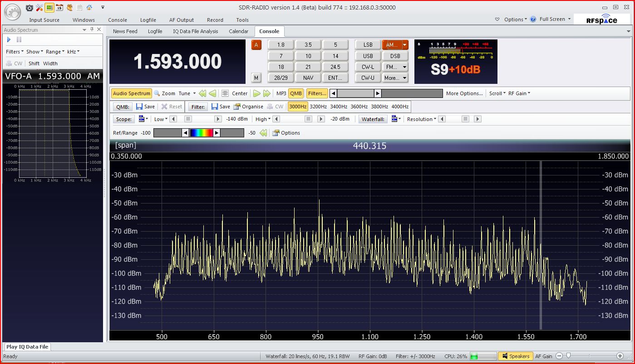Select the LSB mode button
The image size is (635, 364).
[368, 45]
